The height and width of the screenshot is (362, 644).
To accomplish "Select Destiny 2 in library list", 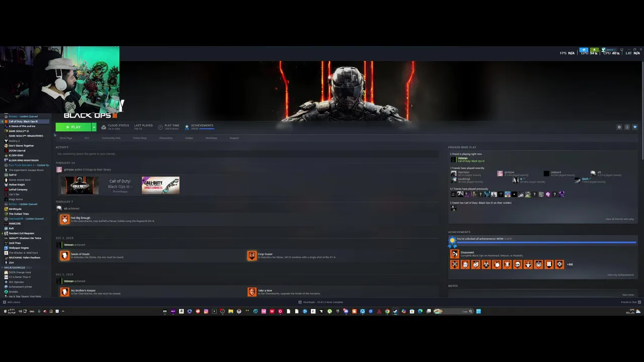I will (x=15, y=141).
